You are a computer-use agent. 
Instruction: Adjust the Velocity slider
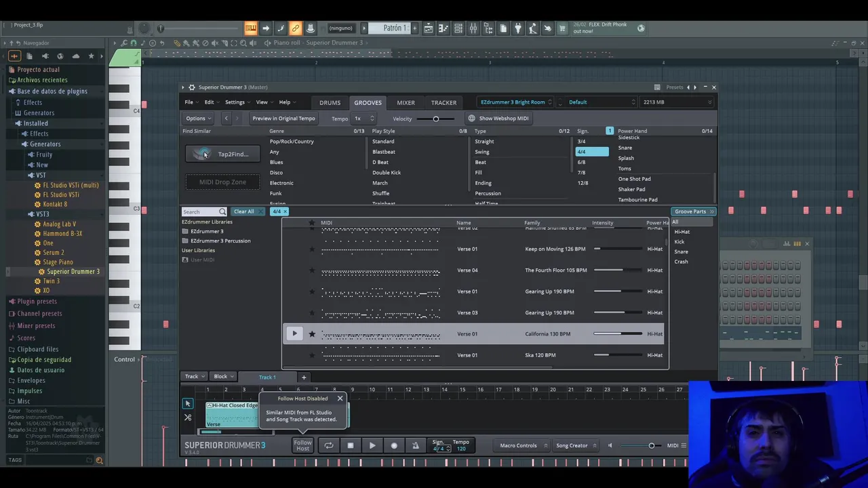coord(436,119)
